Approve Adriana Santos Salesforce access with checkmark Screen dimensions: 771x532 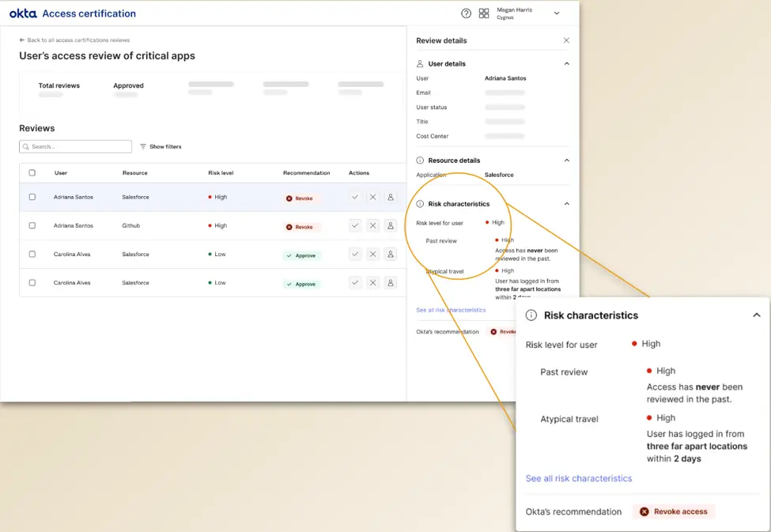[x=355, y=197]
